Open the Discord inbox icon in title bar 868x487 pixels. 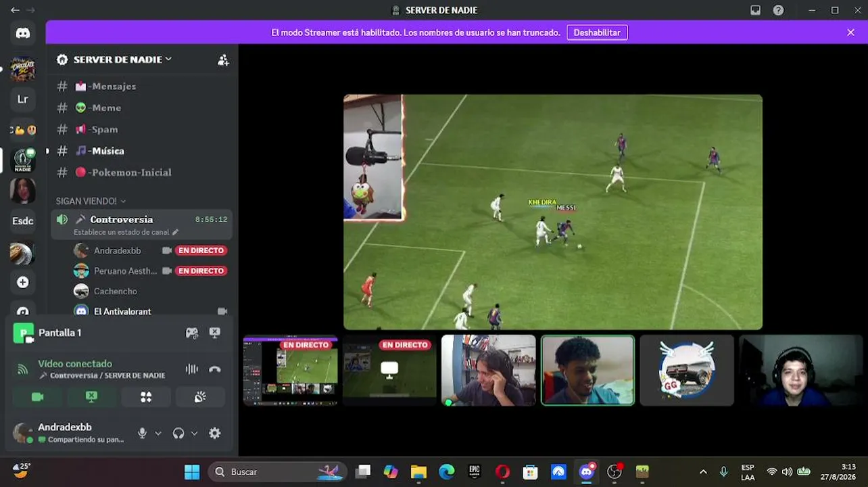coord(756,10)
